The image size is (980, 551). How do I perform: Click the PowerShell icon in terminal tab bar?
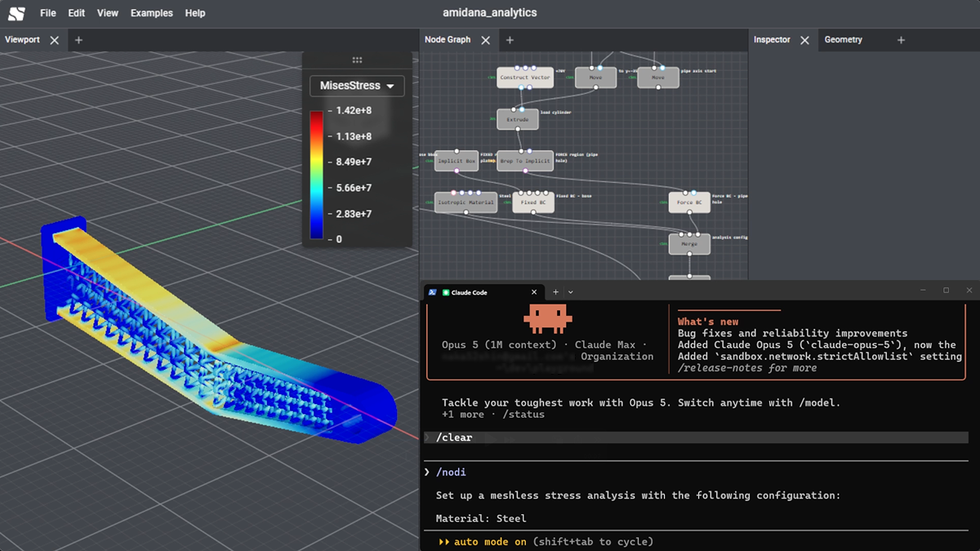tap(432, 292)
